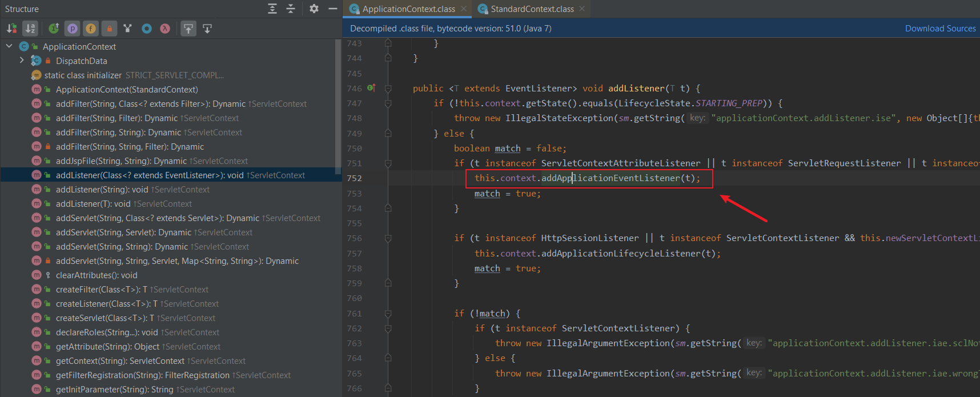Fold if block at line 756
The height and width of the screenshot is (397, 980).
pyautogui.click(x=388, y=238)
